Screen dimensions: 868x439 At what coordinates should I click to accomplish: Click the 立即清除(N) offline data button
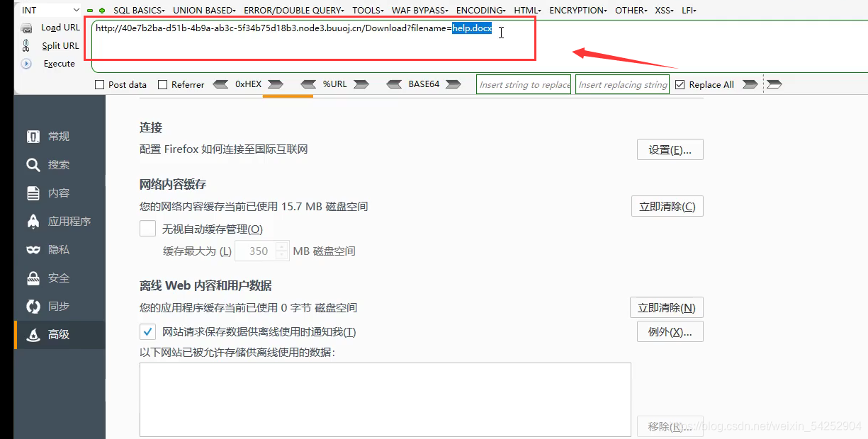[x=667, y=308]
